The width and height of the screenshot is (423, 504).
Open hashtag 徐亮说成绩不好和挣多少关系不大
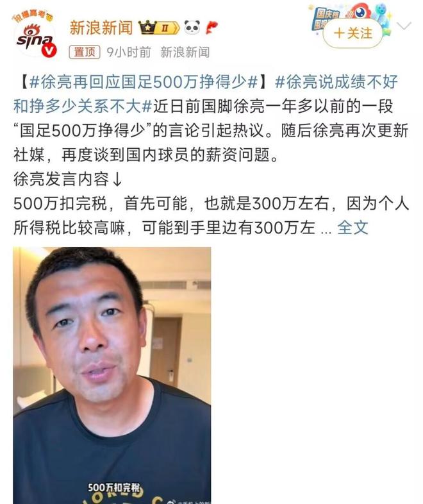pyautogui.click(x=206, y=94)
